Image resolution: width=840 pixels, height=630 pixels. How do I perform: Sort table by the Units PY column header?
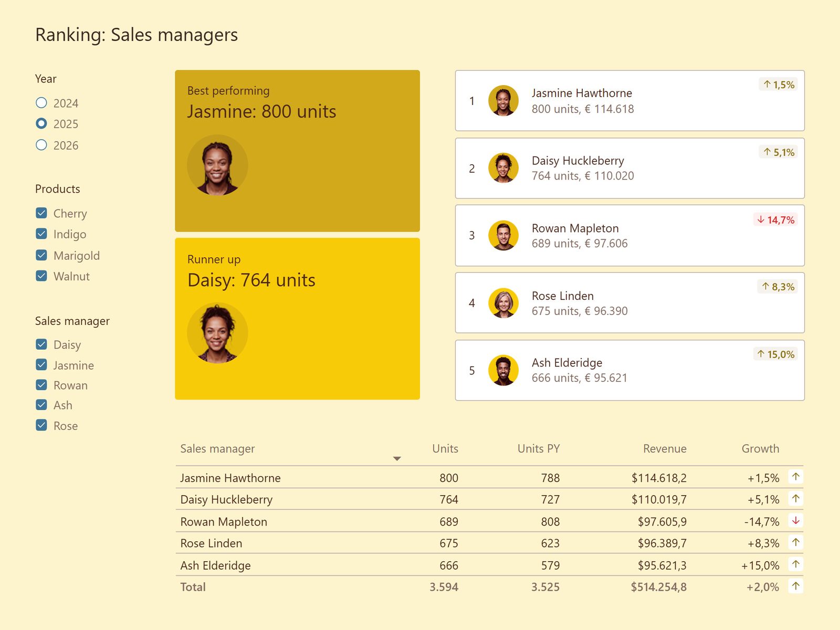coord(539,449)
